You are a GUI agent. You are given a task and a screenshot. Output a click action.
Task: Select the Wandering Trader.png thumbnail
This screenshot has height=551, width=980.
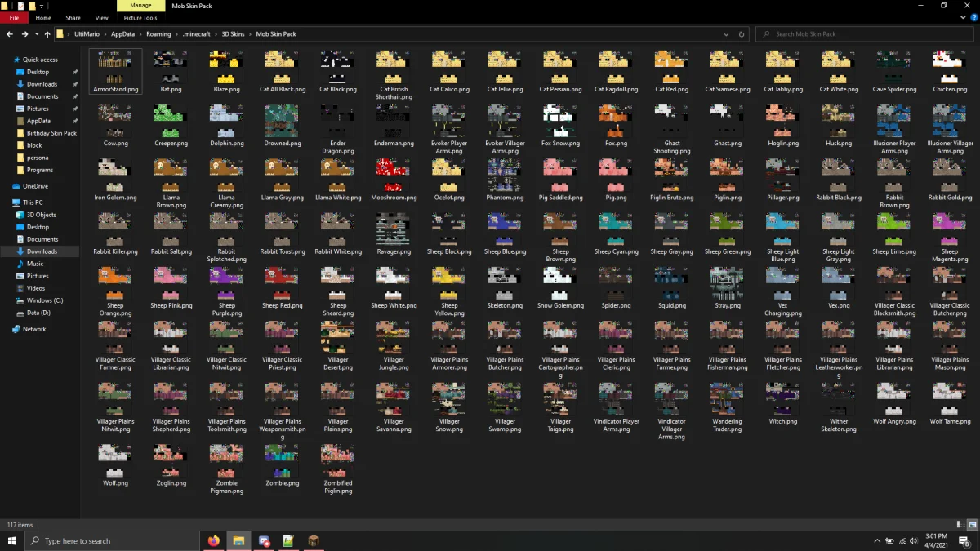[727, 399]
